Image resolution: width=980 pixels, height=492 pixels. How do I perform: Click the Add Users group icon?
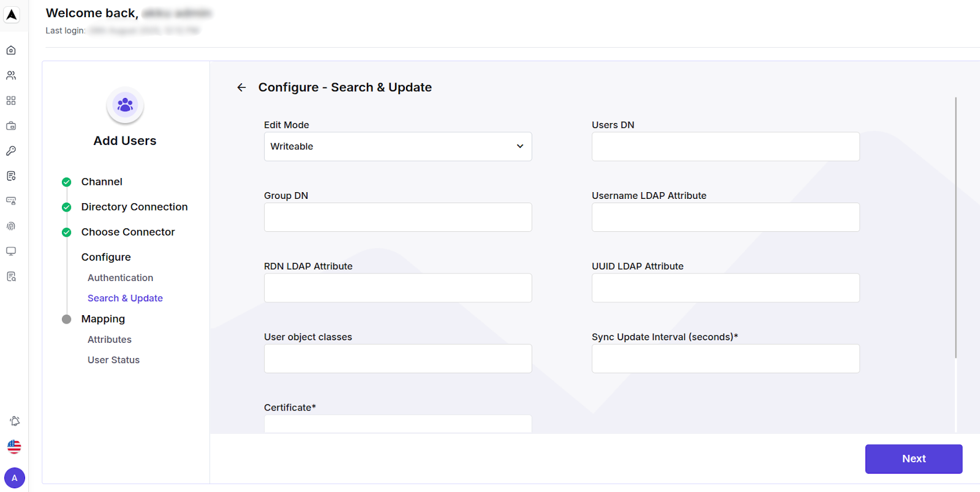pyautogui.click(x=125, y=105)
